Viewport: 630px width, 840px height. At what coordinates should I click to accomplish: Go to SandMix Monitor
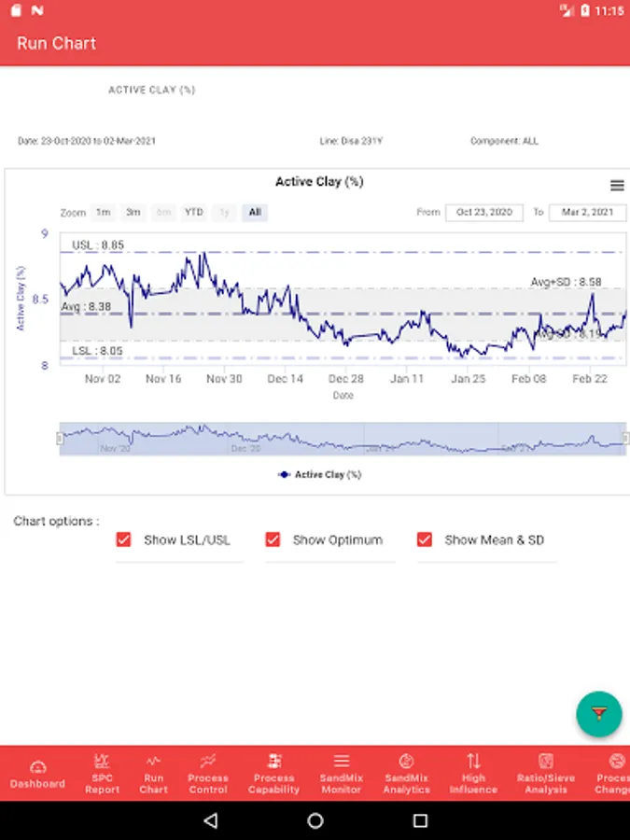[x=341, y=774]
